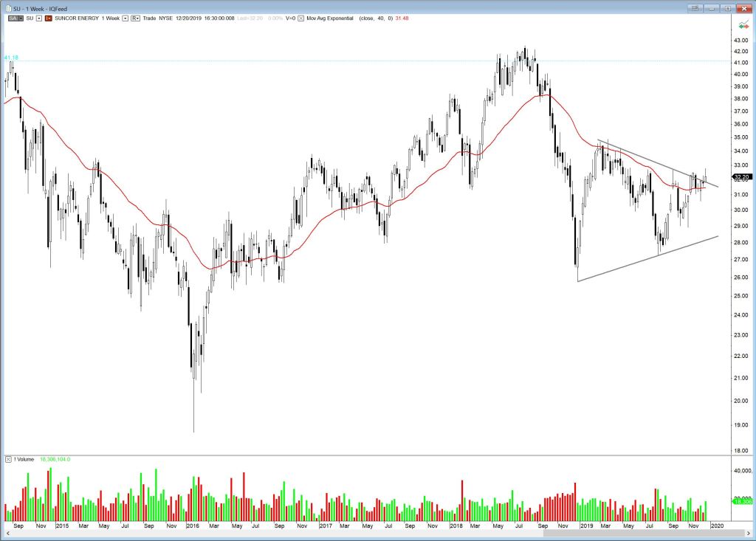Maximize the SU chart window
Image resolution: width=756 pixels, height=541 pixels.
point(728,7)
